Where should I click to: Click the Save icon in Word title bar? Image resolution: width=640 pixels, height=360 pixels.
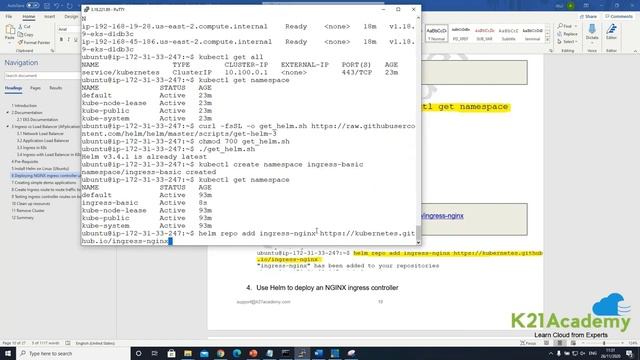(47, 6)
